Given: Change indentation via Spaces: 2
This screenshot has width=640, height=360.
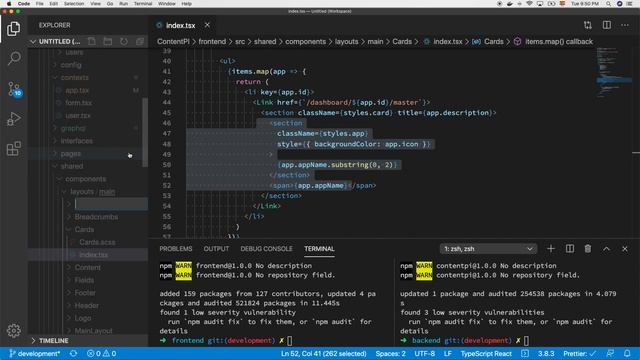Looking at the screenshot, I should [391, 353].
